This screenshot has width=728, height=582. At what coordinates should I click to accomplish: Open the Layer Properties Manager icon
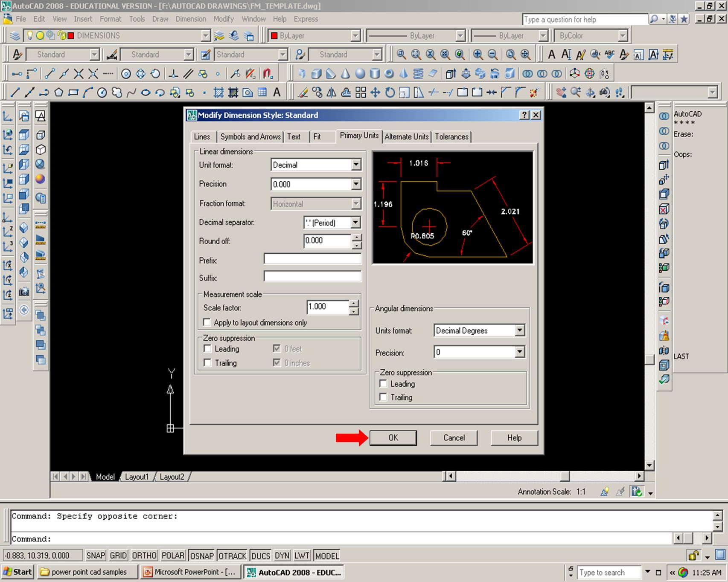[x=15, y=36]
